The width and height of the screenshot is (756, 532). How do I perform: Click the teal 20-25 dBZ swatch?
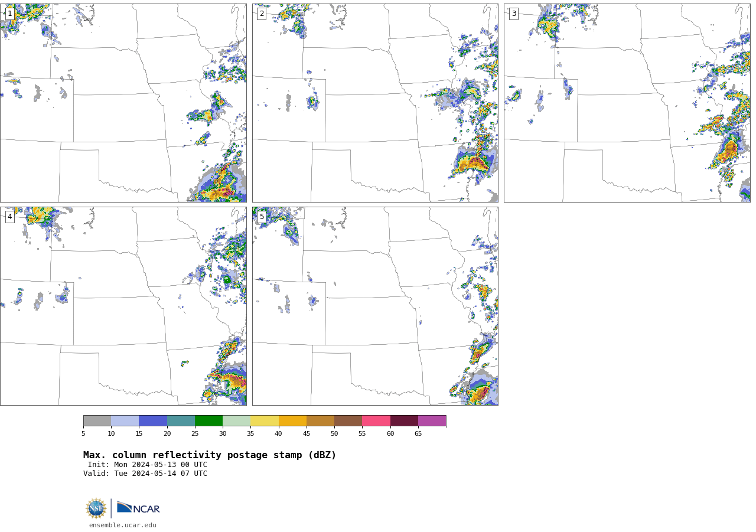tap(181, 420)
